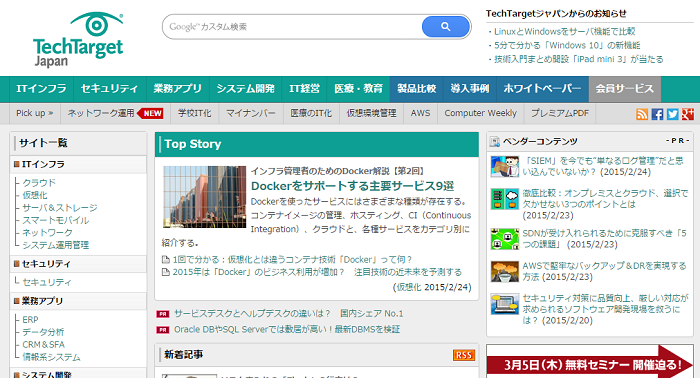Image resolution: width=700 pixels, height=378 pixels.
Task: Open the CRM&SFA sidebar link
Action: tap(43, 345)
